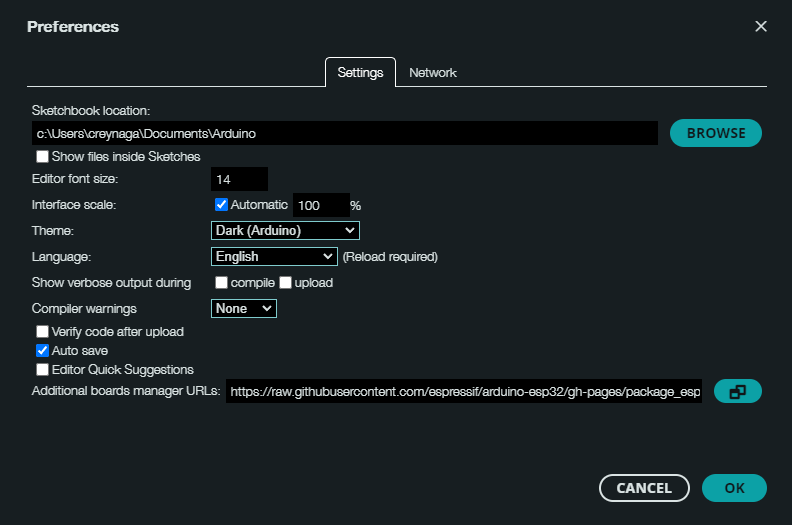Open the Theme dropdown showing Dark (Arduino)
The height and width of the screenshot is (525, 792).
coord(285,230)
